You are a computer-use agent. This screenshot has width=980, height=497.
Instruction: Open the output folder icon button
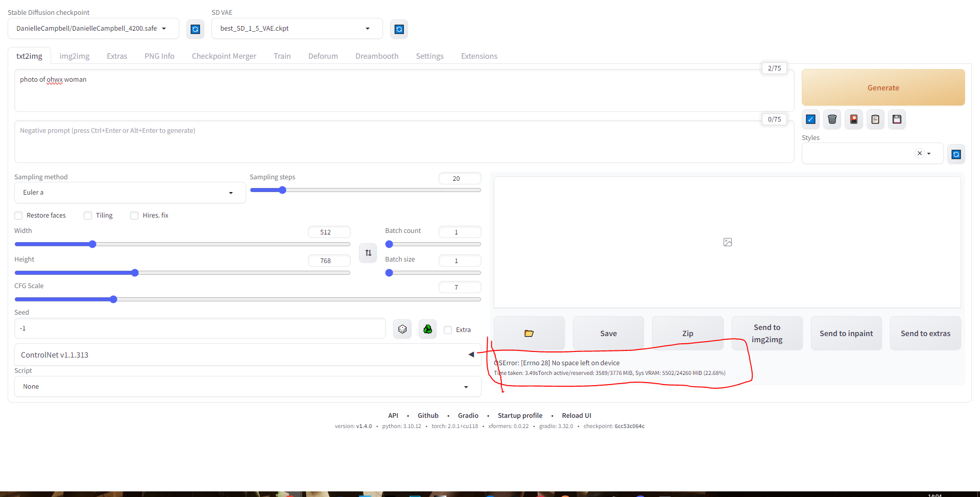pos(529,334)
